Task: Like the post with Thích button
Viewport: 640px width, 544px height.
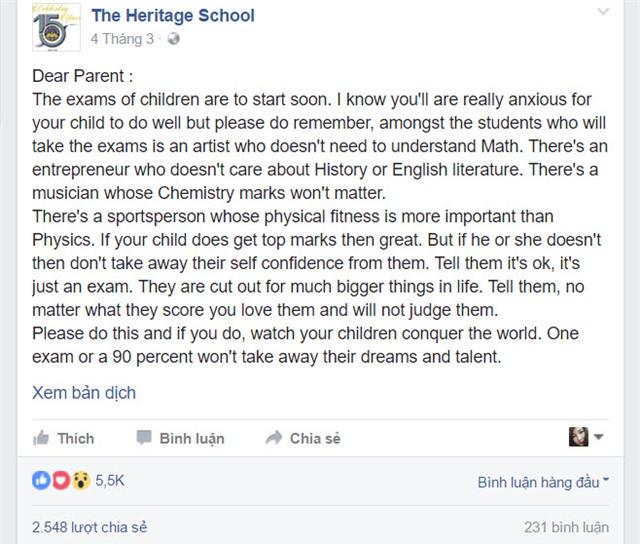Action: pyautogui.click(x=63, y=438)
